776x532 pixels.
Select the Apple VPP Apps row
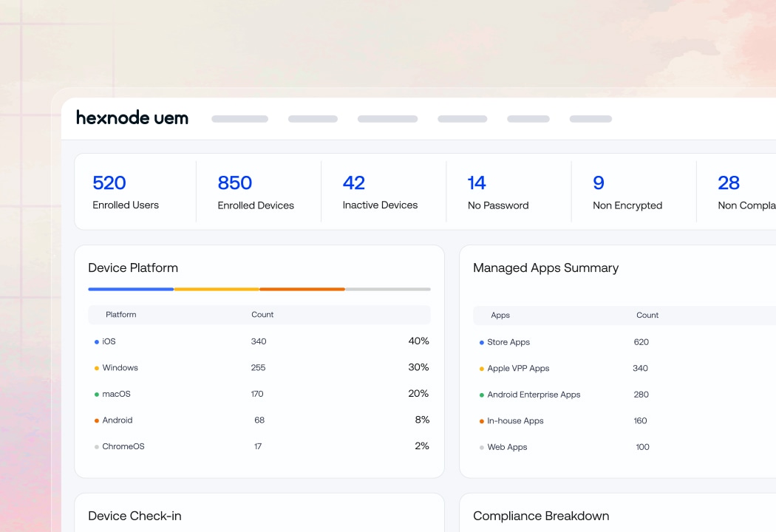pyautogui.click(x=624, y=368)
